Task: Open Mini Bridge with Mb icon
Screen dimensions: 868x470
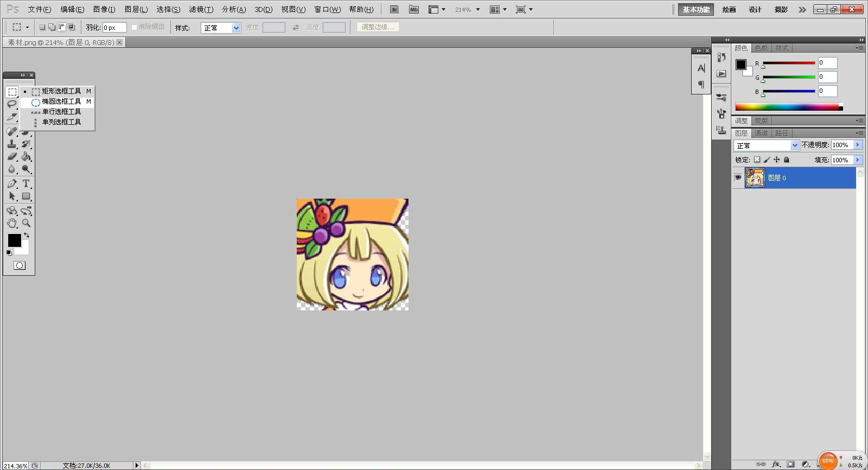Action: (x=414, y=9)
